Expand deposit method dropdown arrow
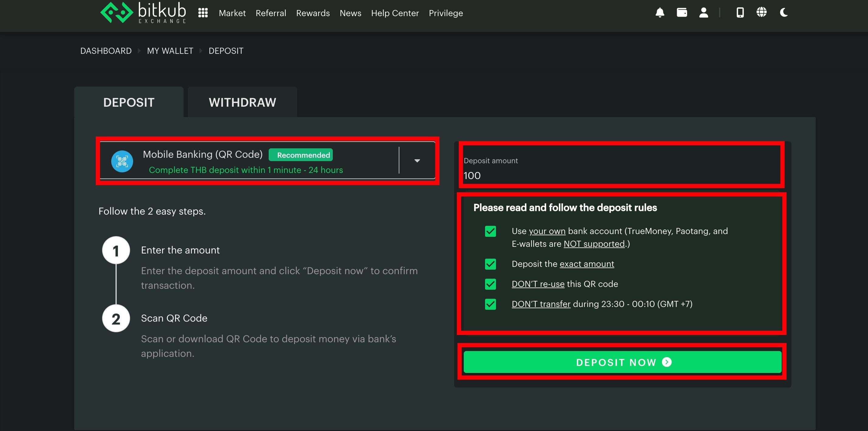This screenshot has height=431, width=868. pyautogui.click(x=417, y=161)
